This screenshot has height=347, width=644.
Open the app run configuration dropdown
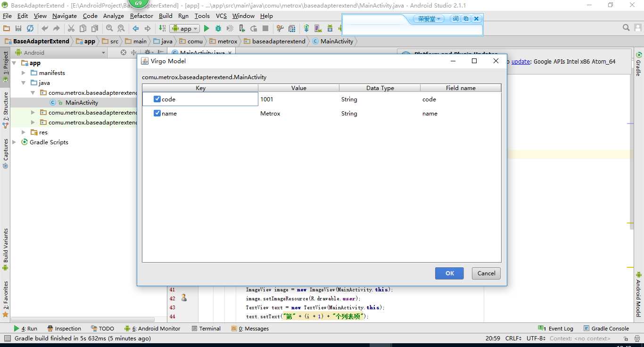(x=184, y=28)
